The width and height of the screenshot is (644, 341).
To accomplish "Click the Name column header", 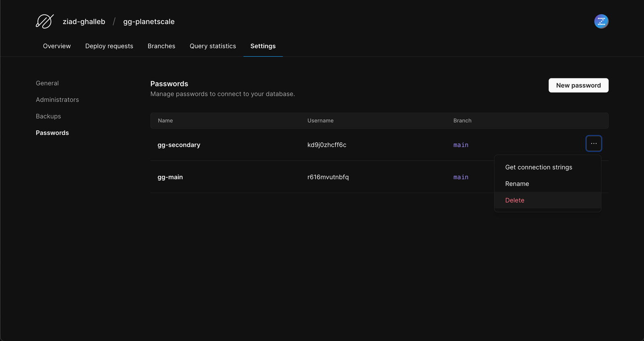I will click(165, 121).
